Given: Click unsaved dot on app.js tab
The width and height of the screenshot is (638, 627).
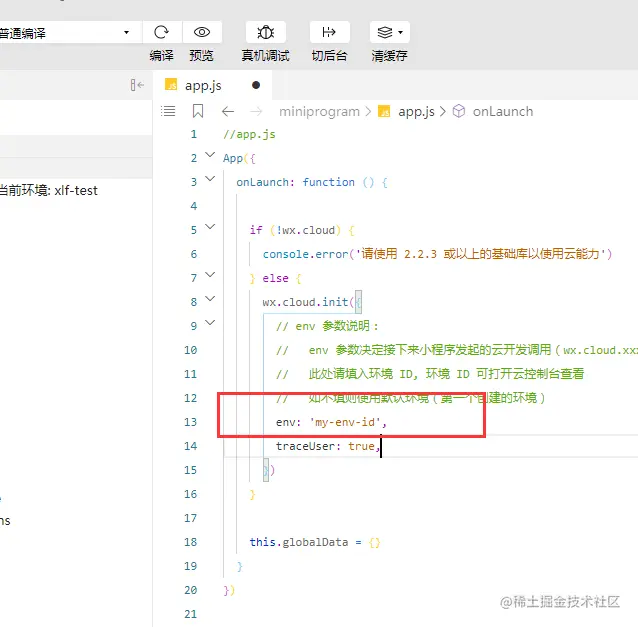Looking at the screenshot, I should pyautogui.click(x=256, y=85).
